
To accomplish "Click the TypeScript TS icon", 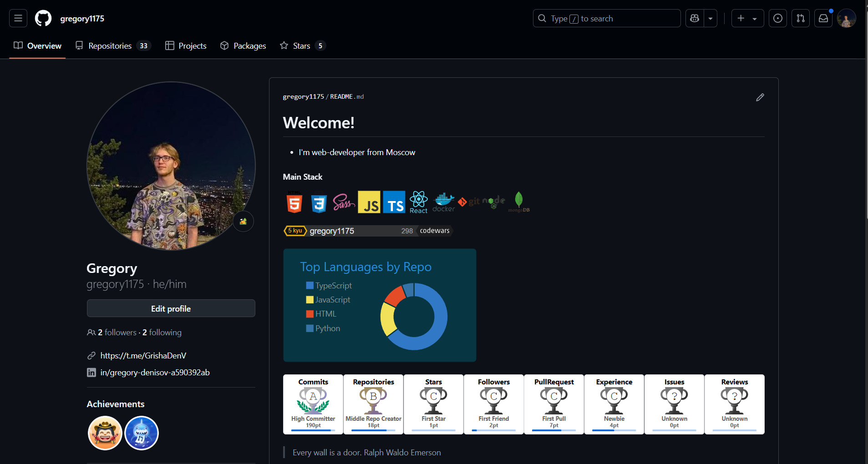I will tap(394, 202).
